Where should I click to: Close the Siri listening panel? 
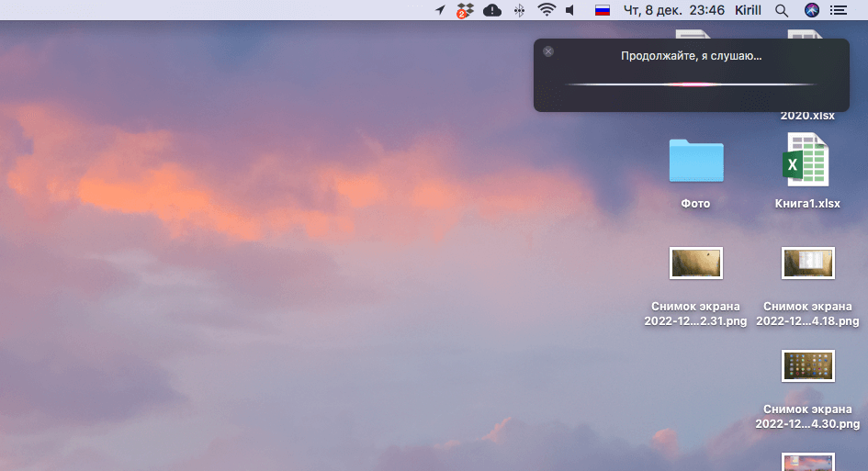548,51
